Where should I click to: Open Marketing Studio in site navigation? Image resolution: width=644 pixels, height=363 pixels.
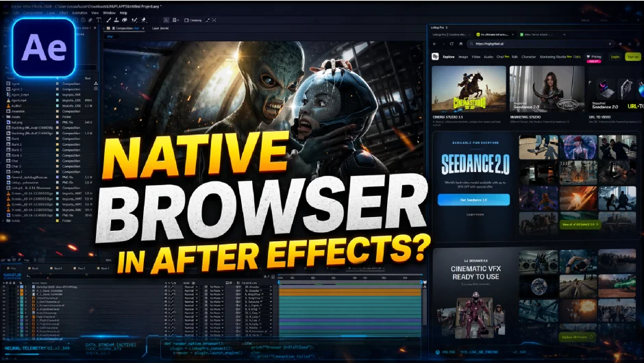coord(553,57)
